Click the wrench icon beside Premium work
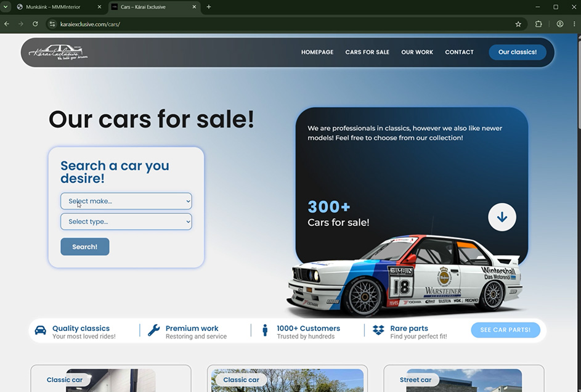The width and height of the screenshot is (581, 392). [154, 330]
